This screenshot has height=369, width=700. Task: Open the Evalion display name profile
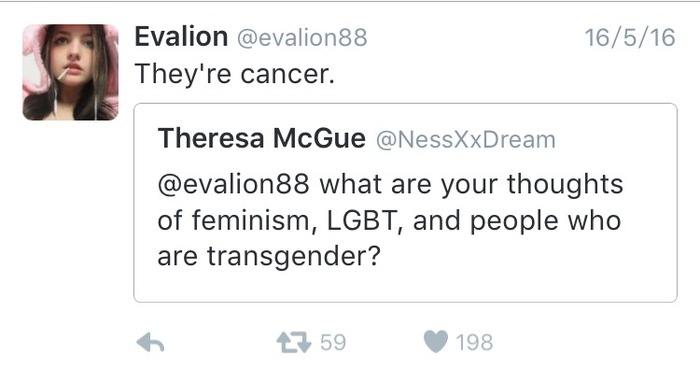[x=181, y=37]
